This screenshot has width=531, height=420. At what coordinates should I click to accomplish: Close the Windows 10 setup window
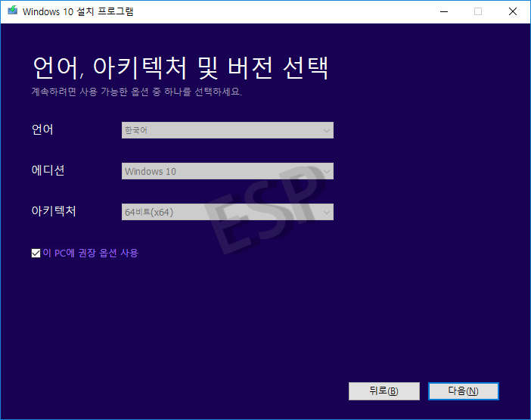click(513, 11)
